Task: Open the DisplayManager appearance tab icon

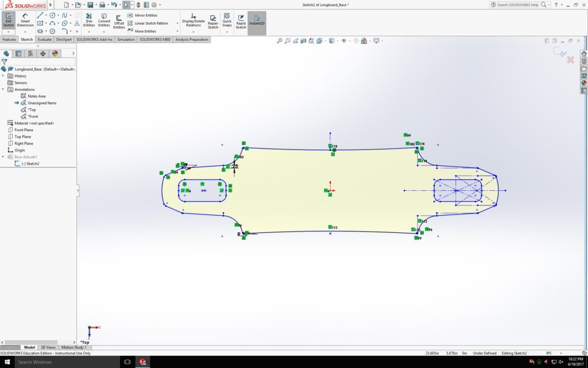Action: [x=55, y=53]
